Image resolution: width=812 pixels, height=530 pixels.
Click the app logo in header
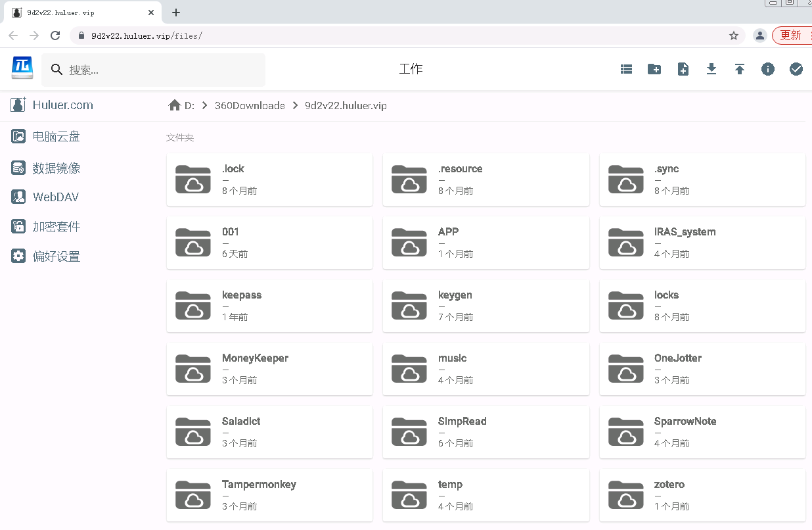tap(22, 68)
